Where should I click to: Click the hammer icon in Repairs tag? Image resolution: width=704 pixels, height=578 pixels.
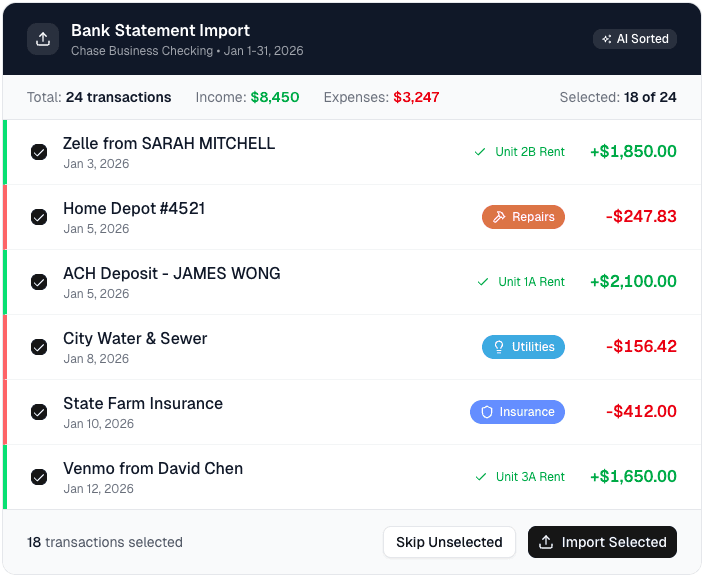pyautogui.click(x=499, y=217)
